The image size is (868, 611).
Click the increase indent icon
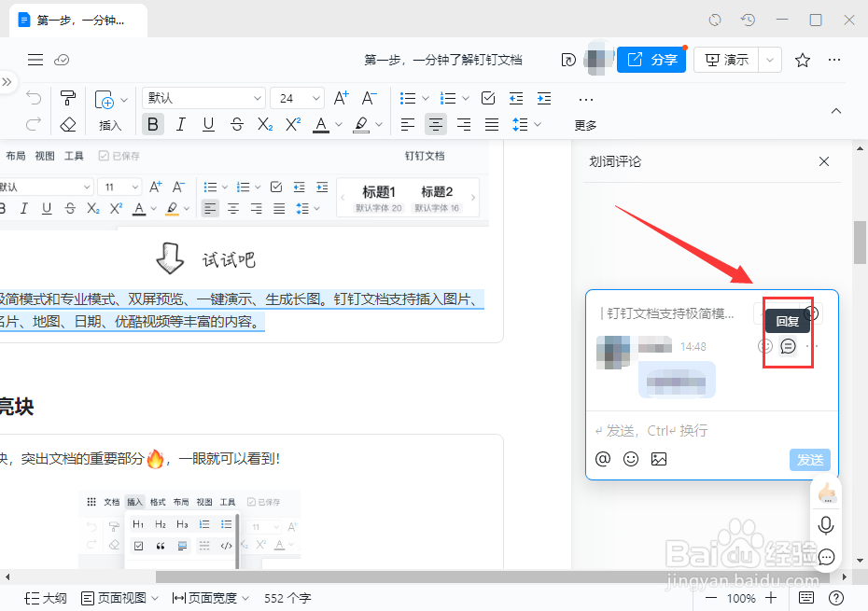point(544,98)
